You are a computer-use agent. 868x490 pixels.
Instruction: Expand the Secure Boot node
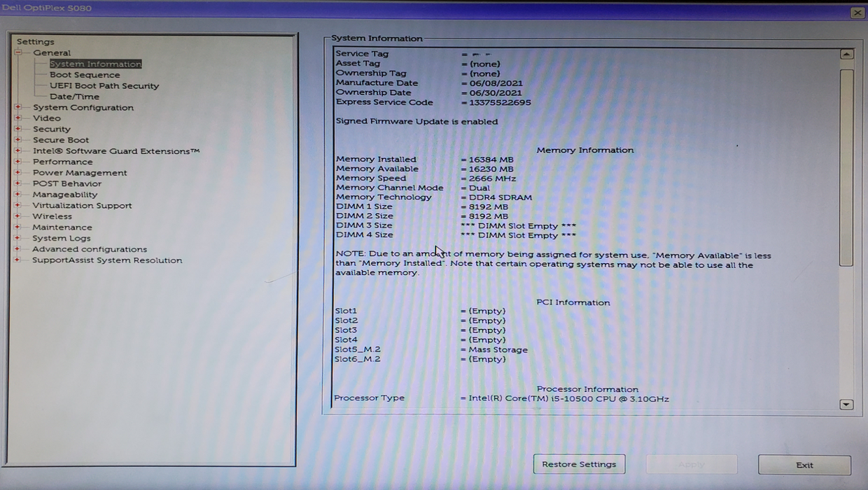pos(18,140)
